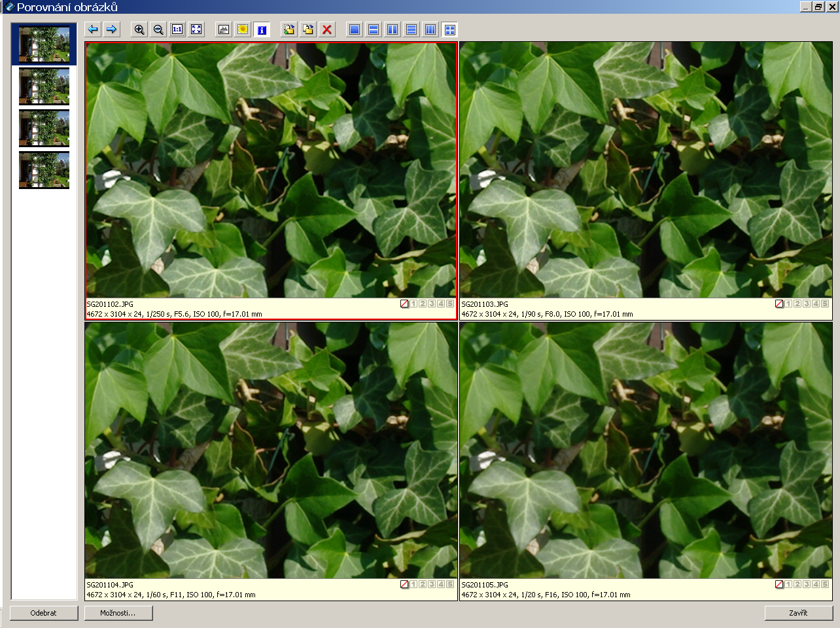Click the zoom out magnifier icon
The width and height of the screenshot is (840, 628).
pos(158,29)
